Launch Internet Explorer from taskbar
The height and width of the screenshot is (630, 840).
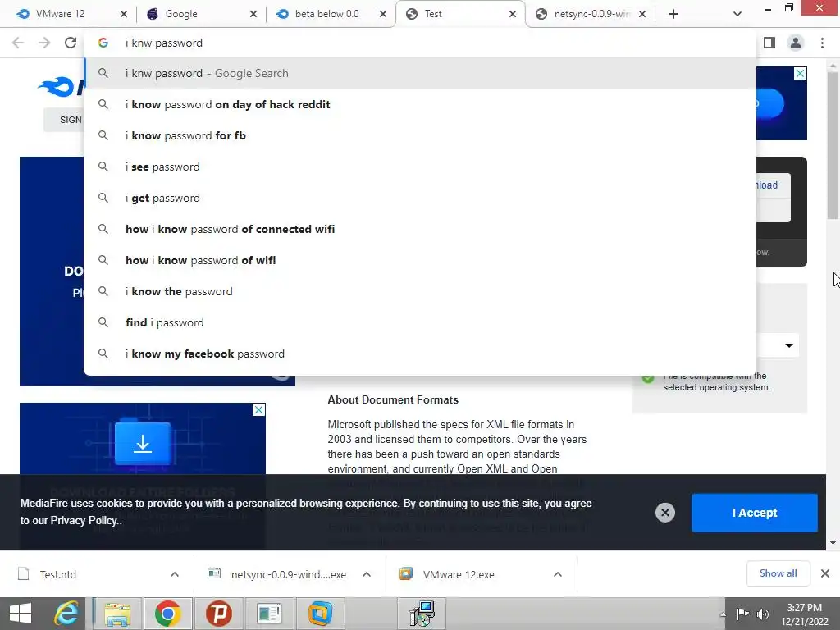click(x=66, y=614)
